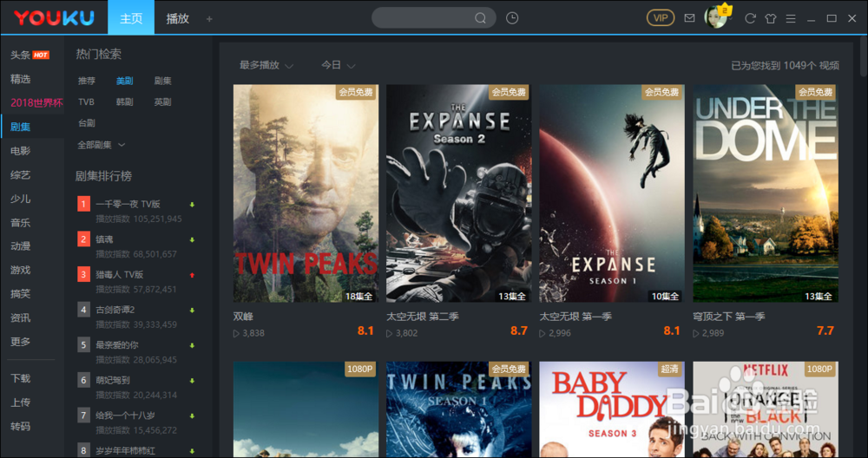Expand the 全部剧集 category list

coord(101,145)
